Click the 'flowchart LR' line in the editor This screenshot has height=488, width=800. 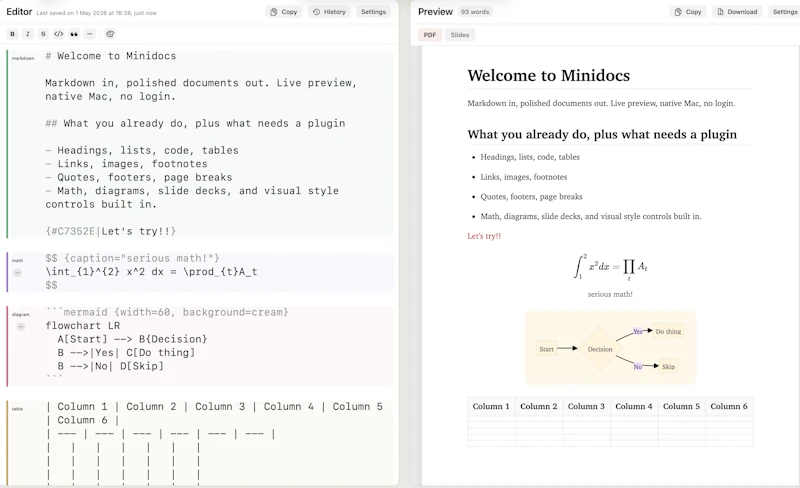(x=83, y=326)
